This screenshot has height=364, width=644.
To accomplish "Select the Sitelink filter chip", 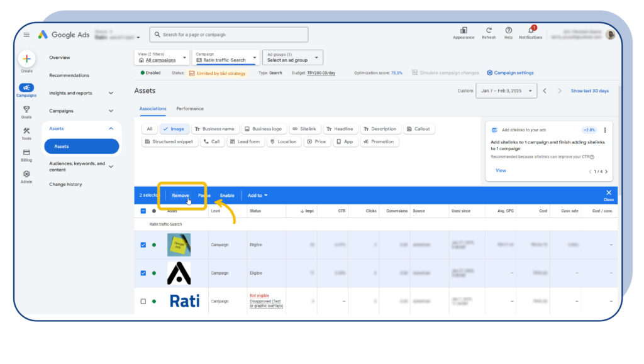I will click(304, 129).
